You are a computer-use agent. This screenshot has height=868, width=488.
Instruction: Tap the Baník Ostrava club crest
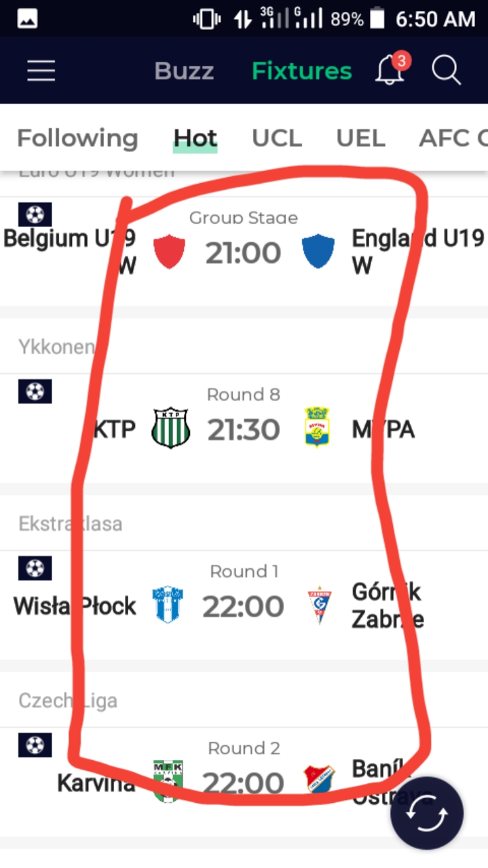coord(318,780)
